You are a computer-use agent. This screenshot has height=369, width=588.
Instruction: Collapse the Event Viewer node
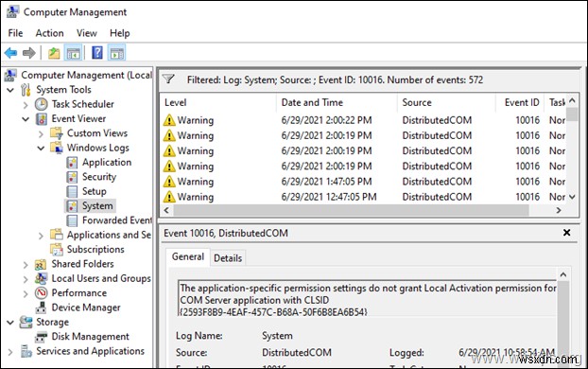[x=26, y=119]
